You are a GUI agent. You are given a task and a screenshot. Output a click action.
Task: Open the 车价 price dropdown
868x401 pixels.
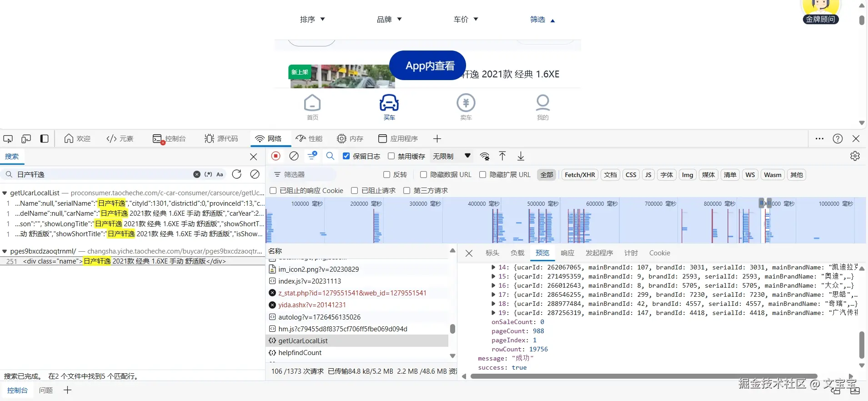[466, 19]
